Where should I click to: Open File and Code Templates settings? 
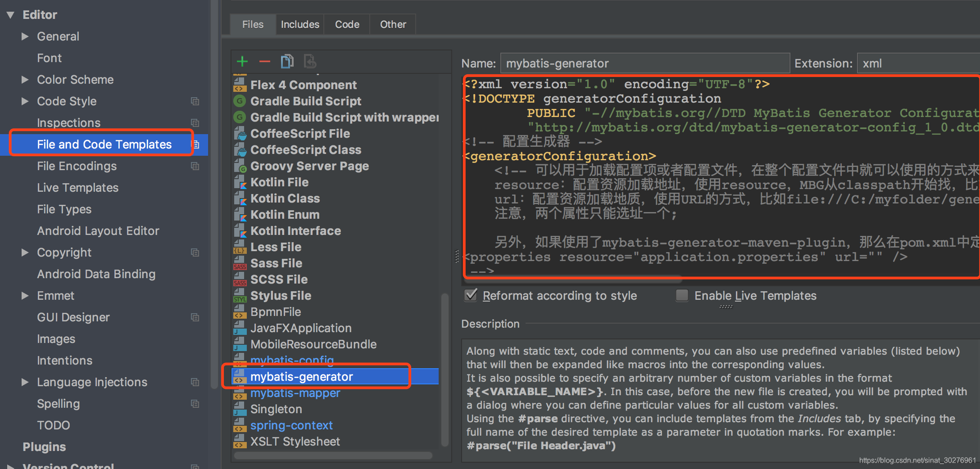(104, 144)
